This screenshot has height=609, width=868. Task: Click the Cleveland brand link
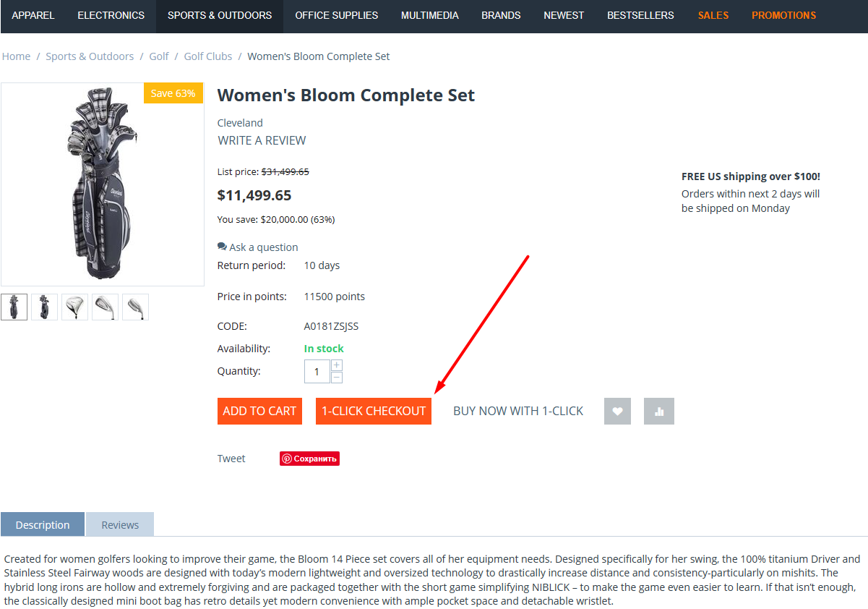tap(240, 123)
